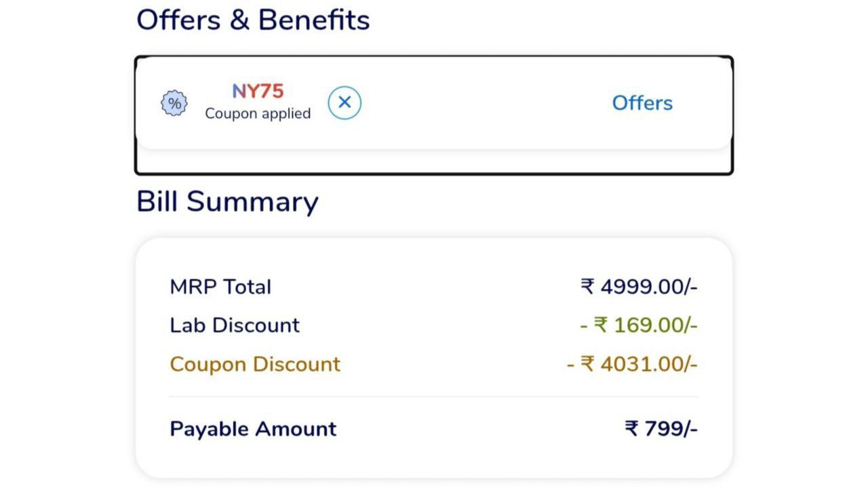This screenshot has width=868, height=488.
Task: Click the divider line above Payable Amount
Action: 434,396
